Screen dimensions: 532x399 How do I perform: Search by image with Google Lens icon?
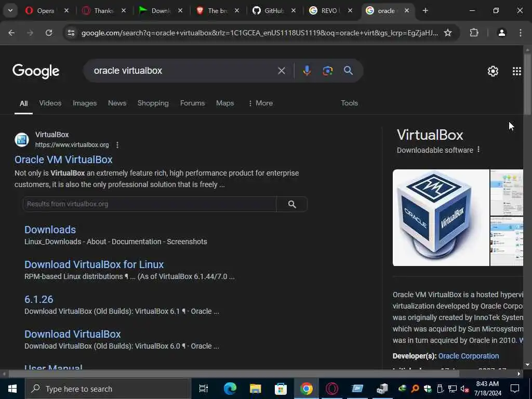point(327,71)
